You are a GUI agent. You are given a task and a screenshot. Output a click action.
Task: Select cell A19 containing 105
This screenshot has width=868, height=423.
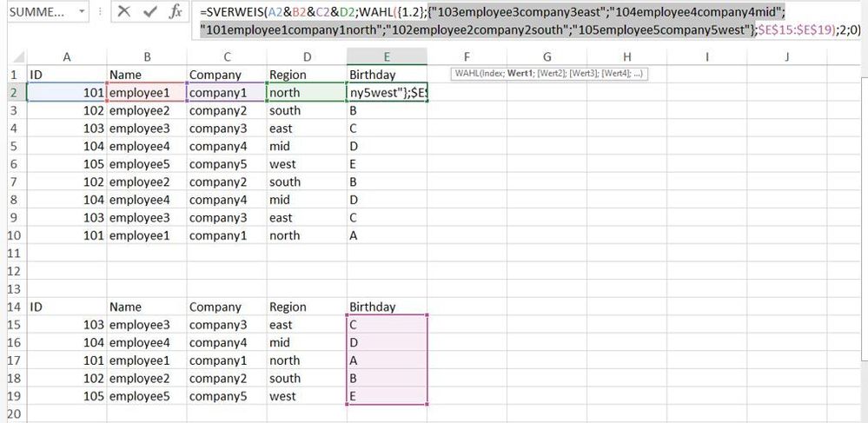point(67,396)
